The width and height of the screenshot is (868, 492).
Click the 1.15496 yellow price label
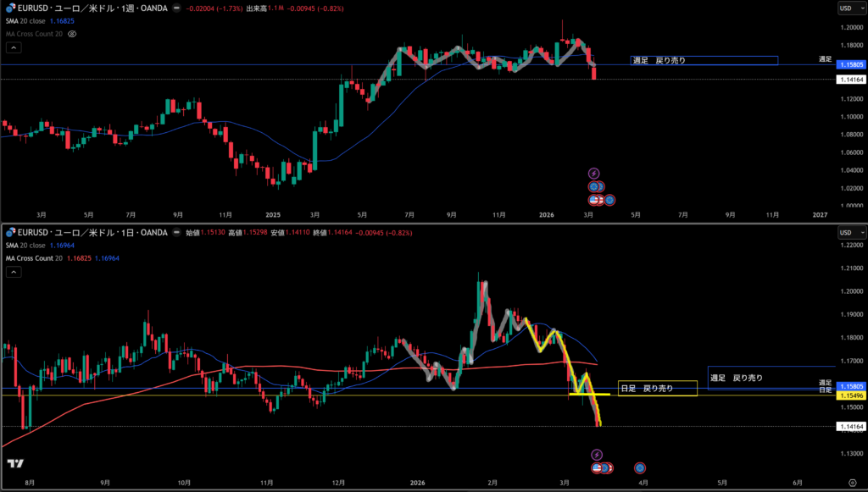click(x=850, y=395)
